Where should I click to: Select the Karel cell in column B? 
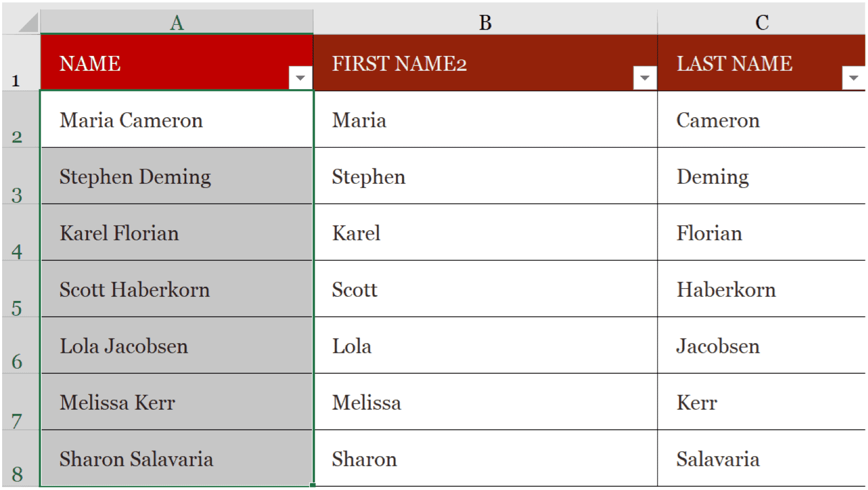[x=485, y=232]
